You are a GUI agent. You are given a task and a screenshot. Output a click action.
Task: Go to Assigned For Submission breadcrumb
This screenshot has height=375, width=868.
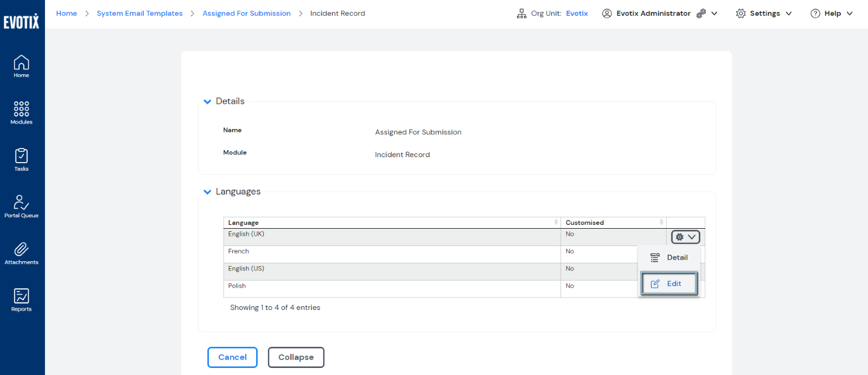point(246,14)
